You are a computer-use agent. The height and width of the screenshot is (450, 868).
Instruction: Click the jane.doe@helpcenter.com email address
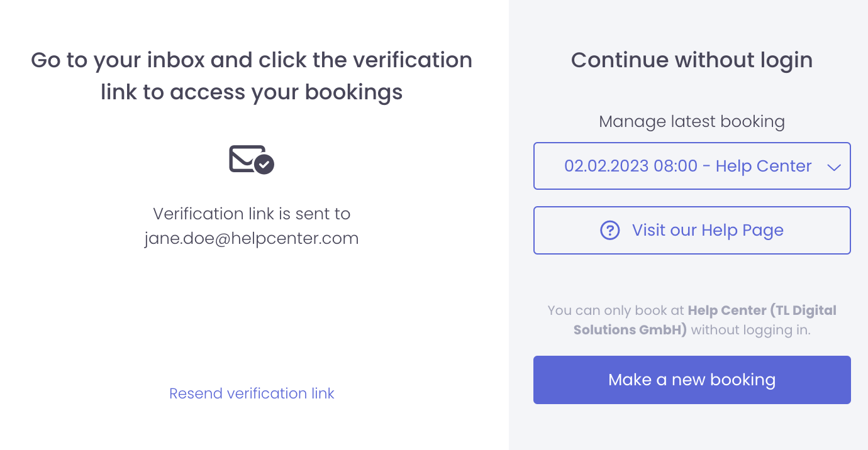pyautogui.click(x=252, y=239)
